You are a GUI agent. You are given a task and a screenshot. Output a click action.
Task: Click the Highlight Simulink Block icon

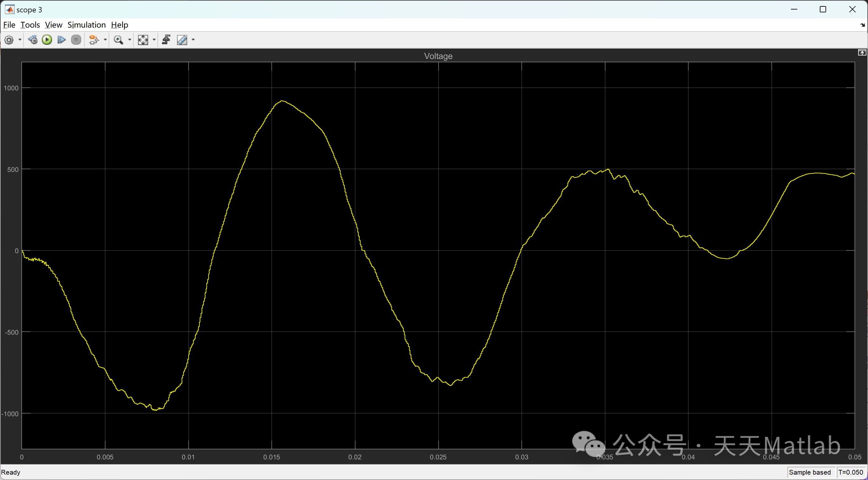click(93, 40)
